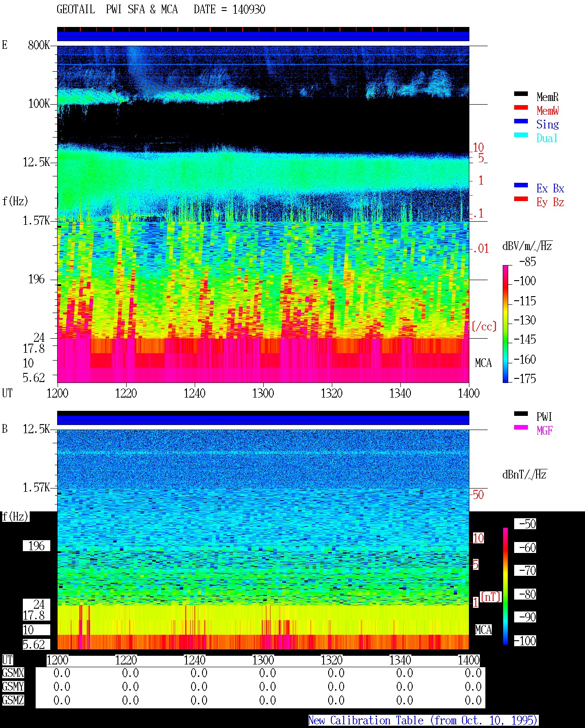Viewport: 585px width, 728px height.
Task: Click the 'MemW' legend label
Action: click(x=548, y=111)
